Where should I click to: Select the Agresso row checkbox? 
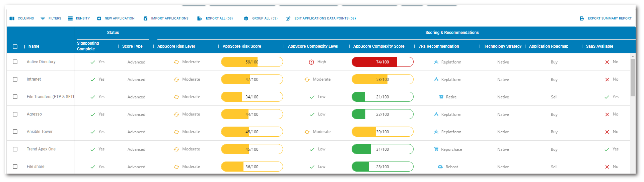pyautogui.click(x=15, y=114)
